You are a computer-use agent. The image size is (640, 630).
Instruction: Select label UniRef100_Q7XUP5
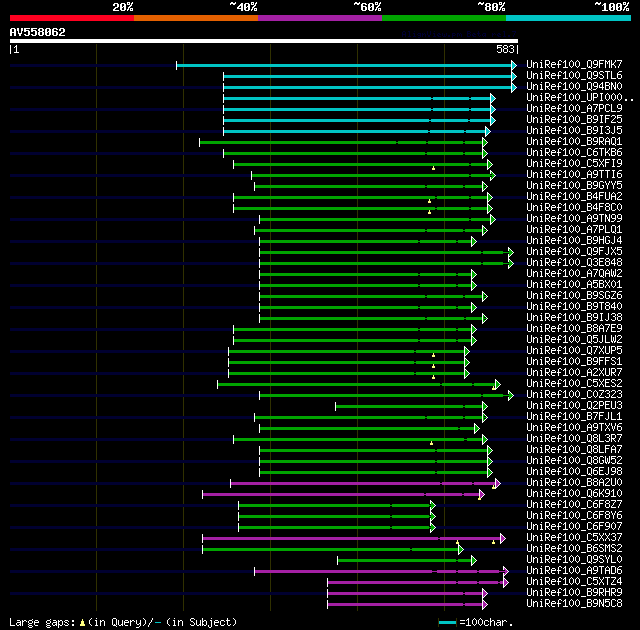(x=574, y=350)
